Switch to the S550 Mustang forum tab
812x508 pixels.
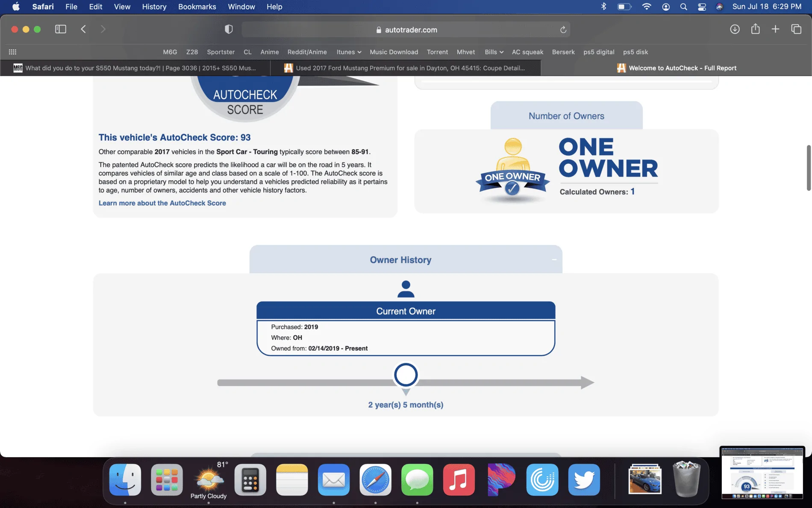tap(135, 68)
